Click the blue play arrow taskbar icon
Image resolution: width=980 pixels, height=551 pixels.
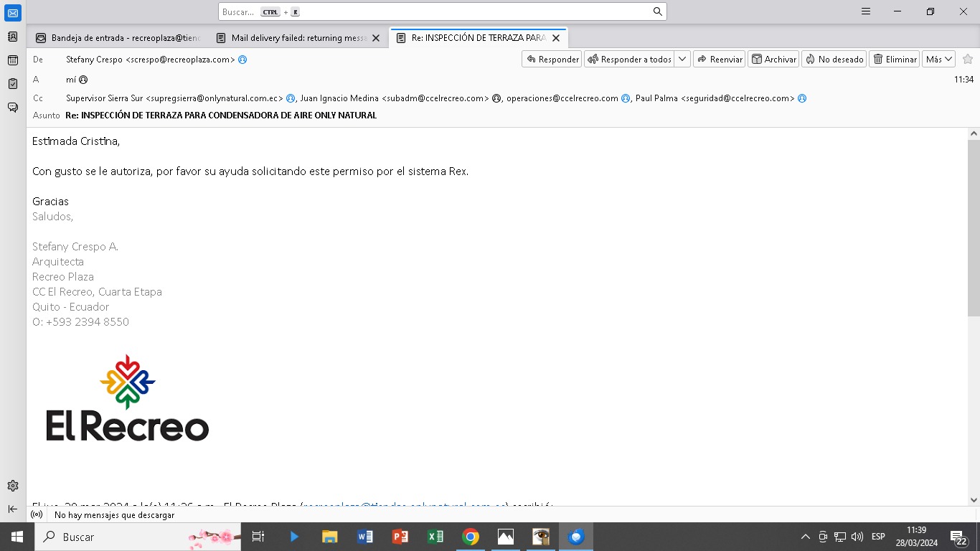click(x=294, y=537)
